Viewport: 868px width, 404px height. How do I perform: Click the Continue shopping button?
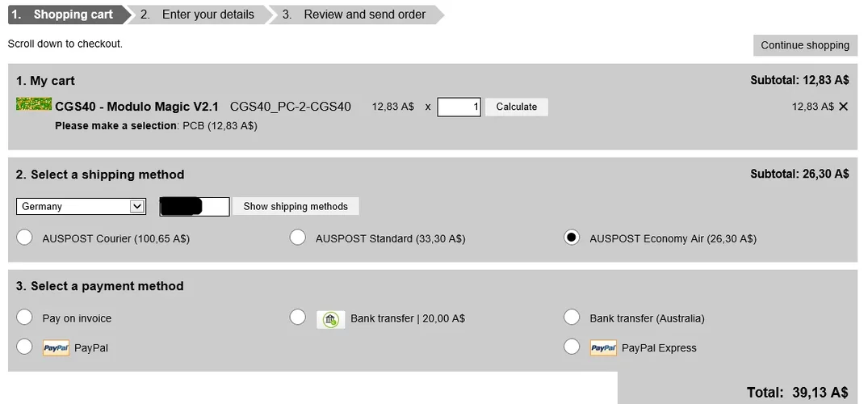[x=805, y=45]
